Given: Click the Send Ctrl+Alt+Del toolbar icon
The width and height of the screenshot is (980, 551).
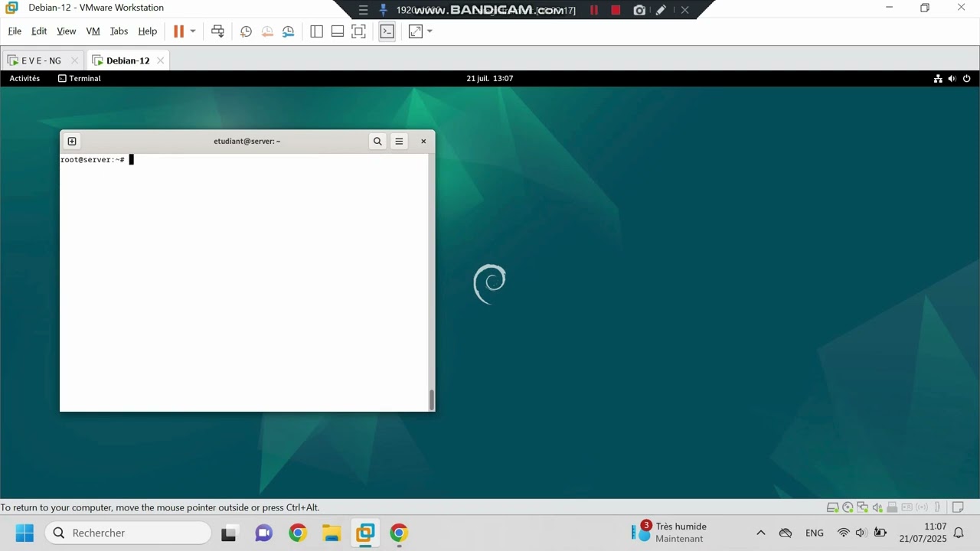Looking at the screenshot, I should point(218,31).
